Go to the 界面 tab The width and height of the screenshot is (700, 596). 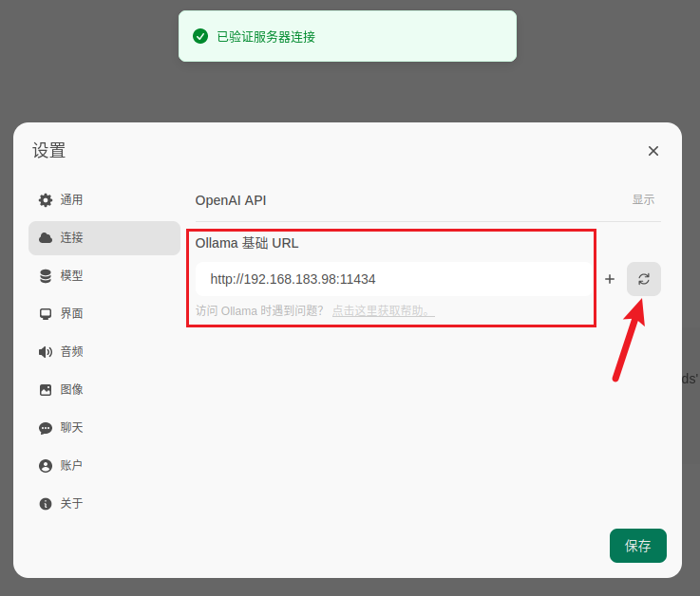pyautogui.click(x=104, y=313)
